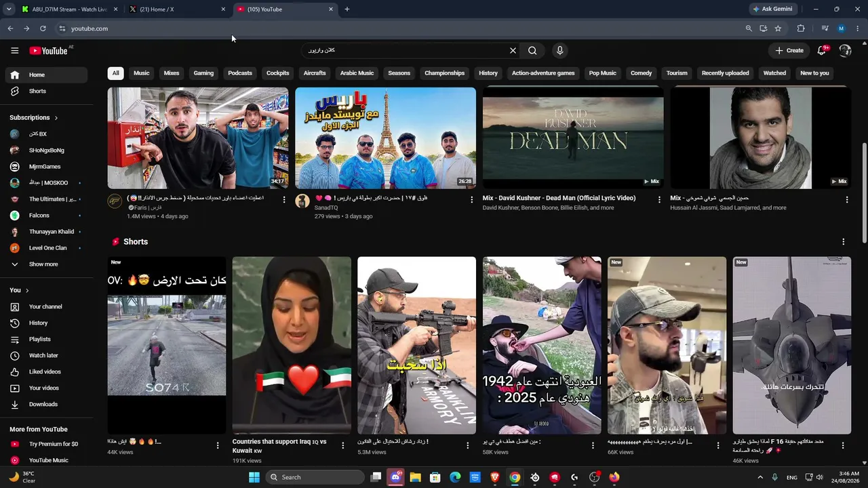The width and height of the screenshot is (868, 488).
Task: Go to Home in the sidebar
Action: [x=46, y=75]
